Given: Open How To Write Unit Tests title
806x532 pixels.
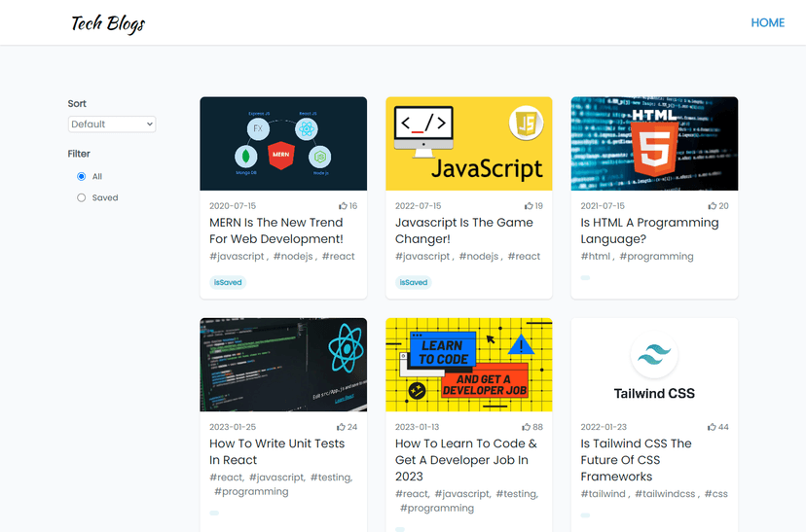Looking at the screenshot, I should (x=276, y=451).
